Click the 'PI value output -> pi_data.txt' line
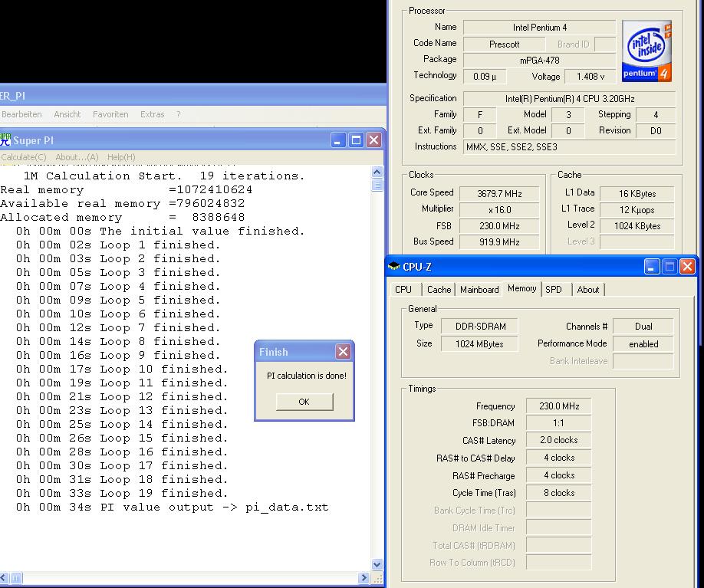This screenshot has height=588, width=704. point(173,508)
